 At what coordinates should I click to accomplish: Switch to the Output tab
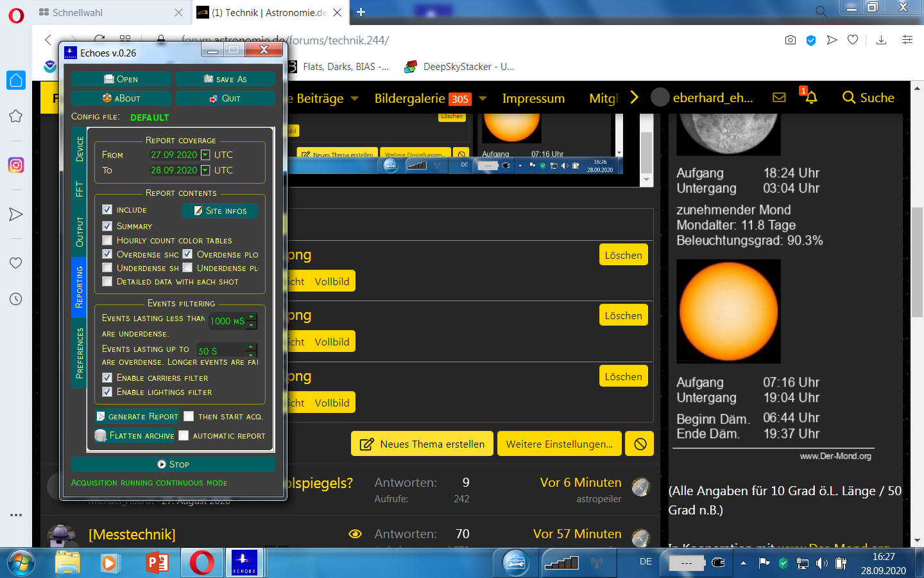tap(79, 232)
